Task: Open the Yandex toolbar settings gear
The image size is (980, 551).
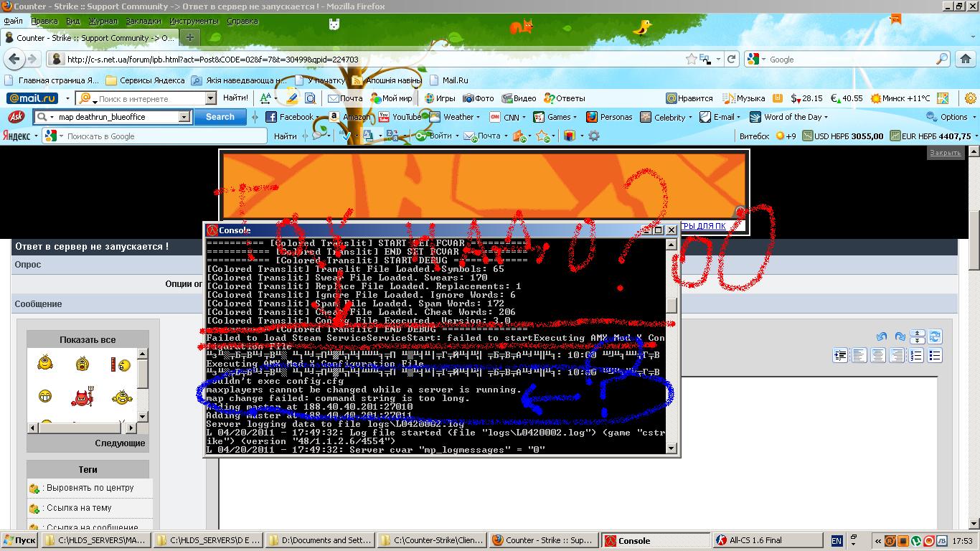Action: 594,136
